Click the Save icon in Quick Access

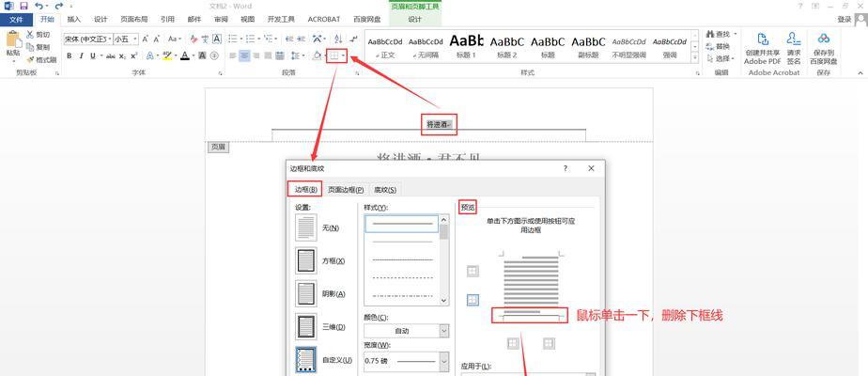(x=23, y=6)
